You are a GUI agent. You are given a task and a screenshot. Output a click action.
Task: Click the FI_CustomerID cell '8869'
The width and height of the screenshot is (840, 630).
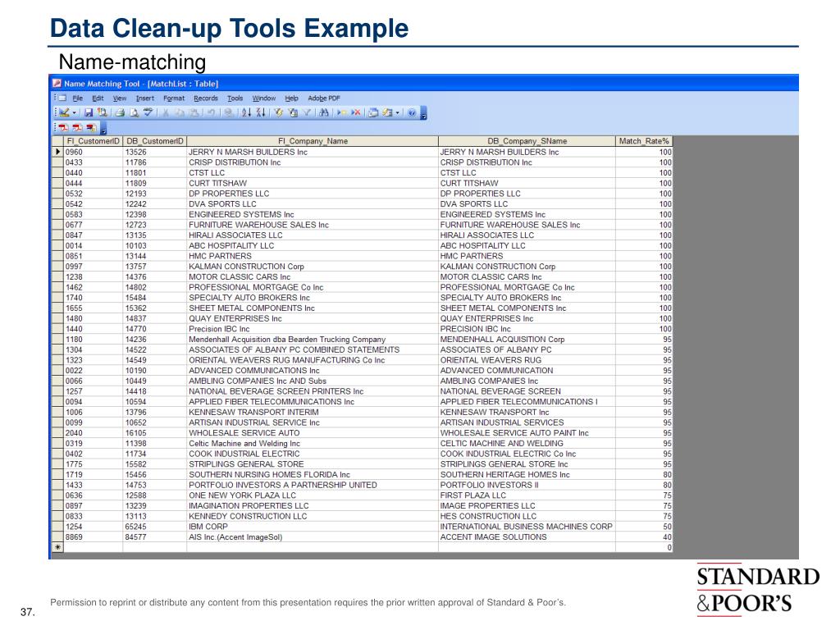(x=93, y=536)
